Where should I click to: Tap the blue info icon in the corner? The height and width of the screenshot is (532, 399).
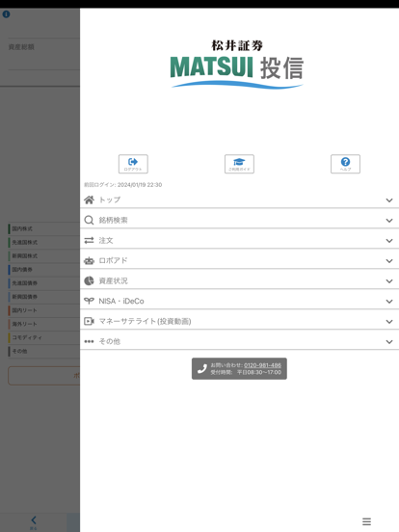pos(6,14)
